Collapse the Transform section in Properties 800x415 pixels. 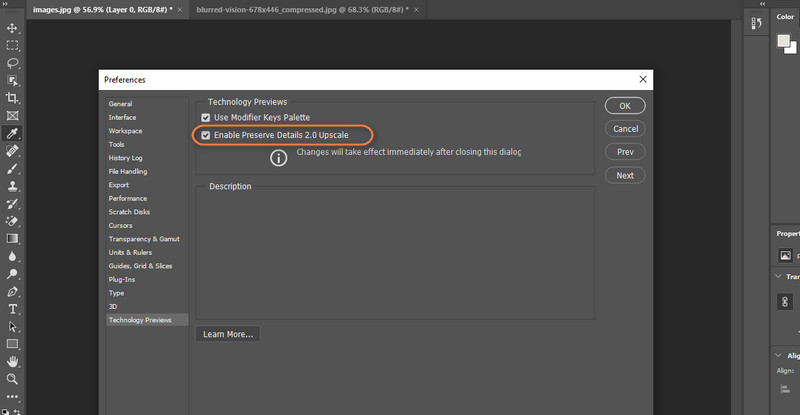(x=780, y=276)
